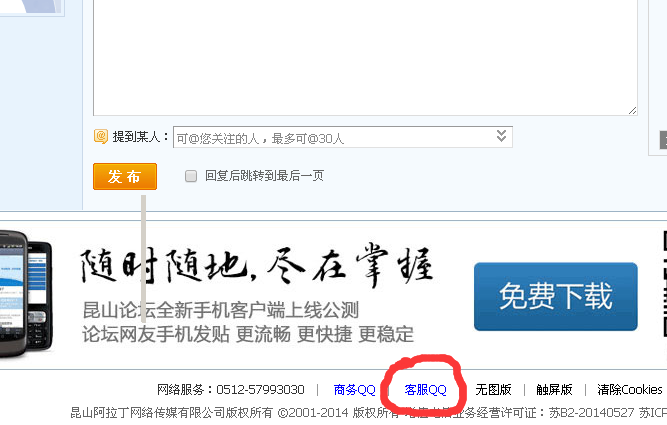Click the orange 发布 publish button
This screenshot has height=425, width=667.
[125, 176]
